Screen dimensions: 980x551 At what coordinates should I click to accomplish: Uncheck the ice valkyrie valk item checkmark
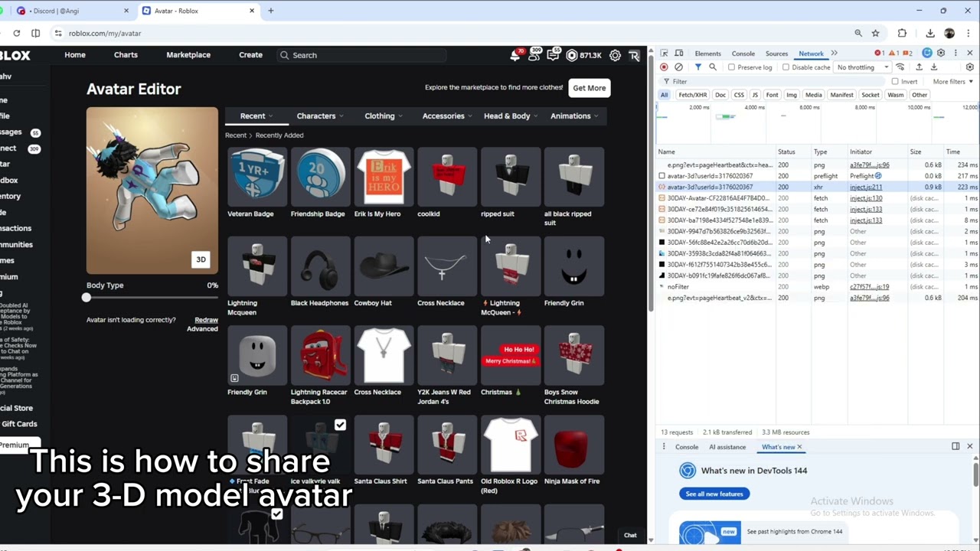click(340, 425)
